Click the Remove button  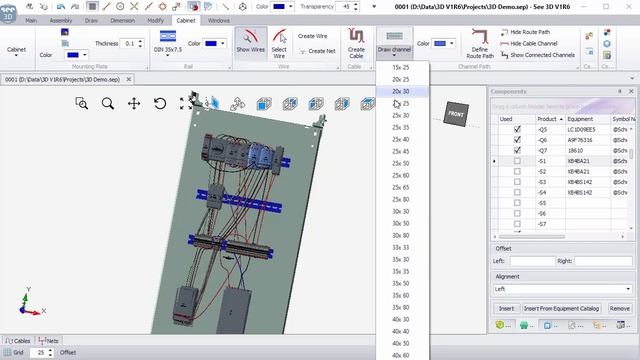[620, 309]
